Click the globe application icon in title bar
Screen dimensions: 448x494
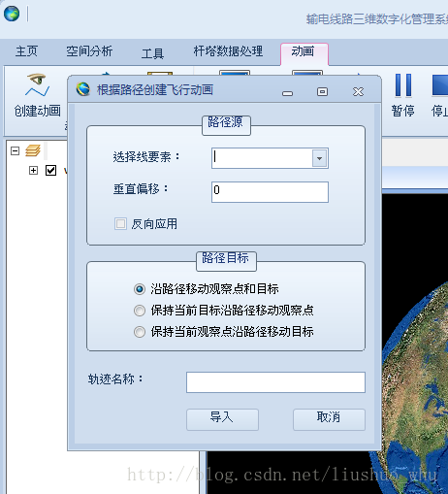click(12, 14)
